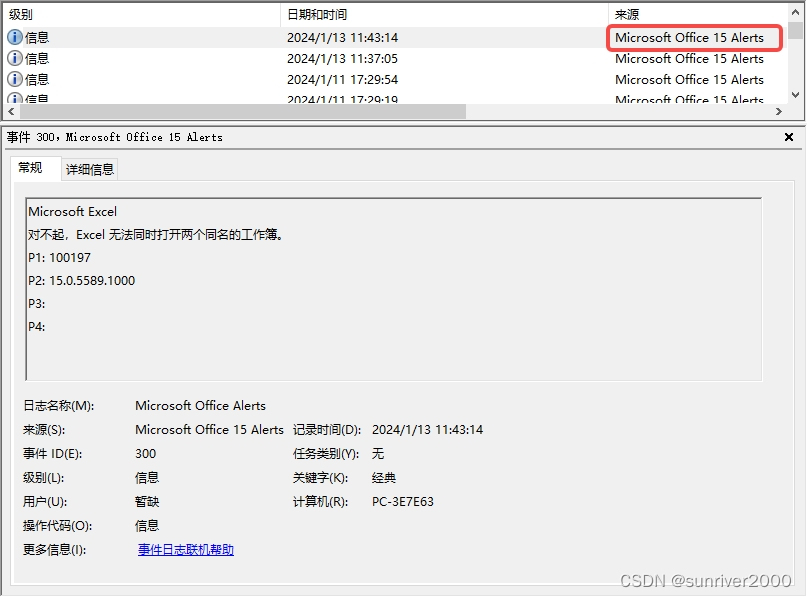Click the computer name PC-3E7E63

coord(402,502)
